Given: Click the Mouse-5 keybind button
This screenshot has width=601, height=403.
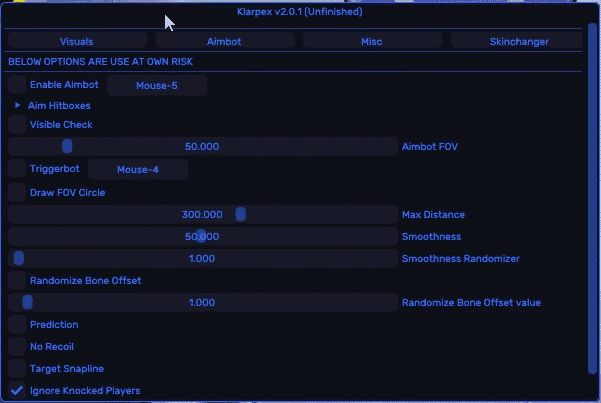Looking at the screenshot, I should click(157, 85).
